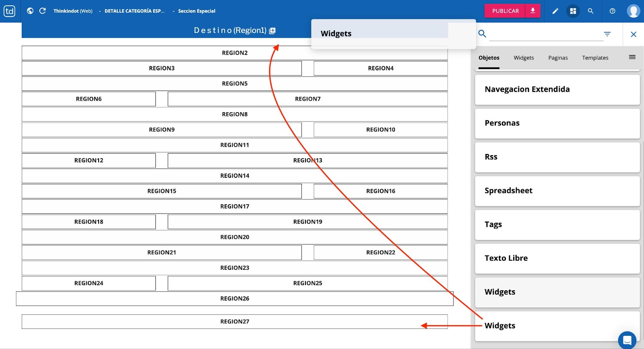Click the top bar search magnifier
The height and width of the screenshot is (349, 644).
pos(590,11)
